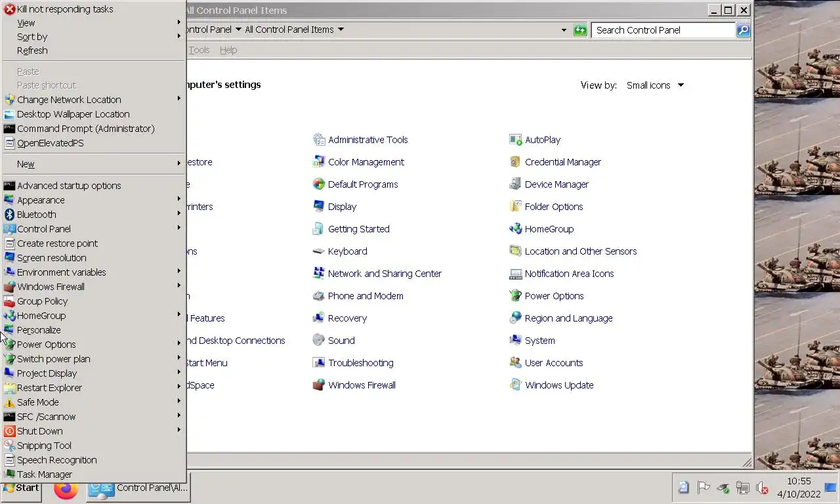
Task: Click the Power Options icon in Control Panel
Action: (516, 296)
